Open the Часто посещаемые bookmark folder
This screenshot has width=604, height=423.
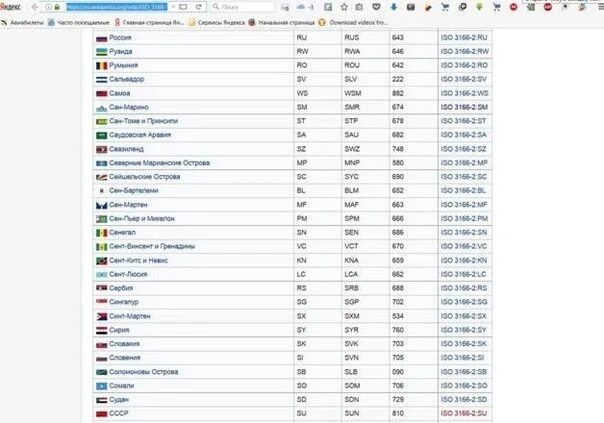coord(79,23)
